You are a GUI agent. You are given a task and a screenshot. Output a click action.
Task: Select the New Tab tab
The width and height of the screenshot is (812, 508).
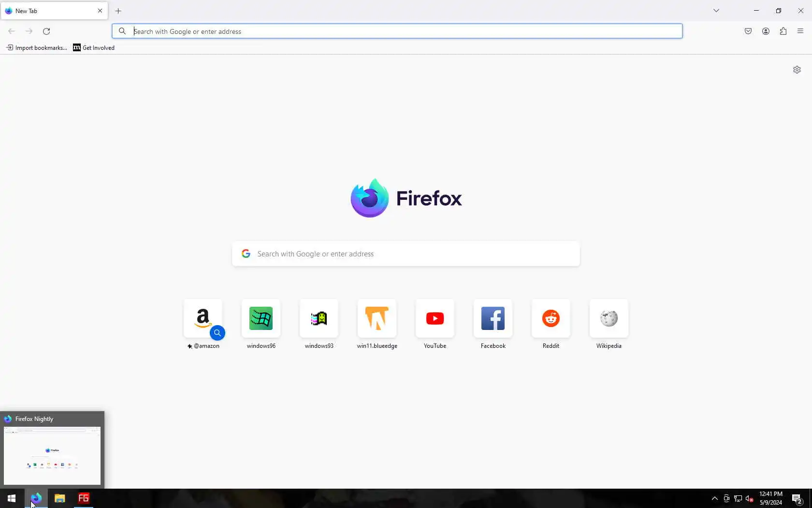54,11
